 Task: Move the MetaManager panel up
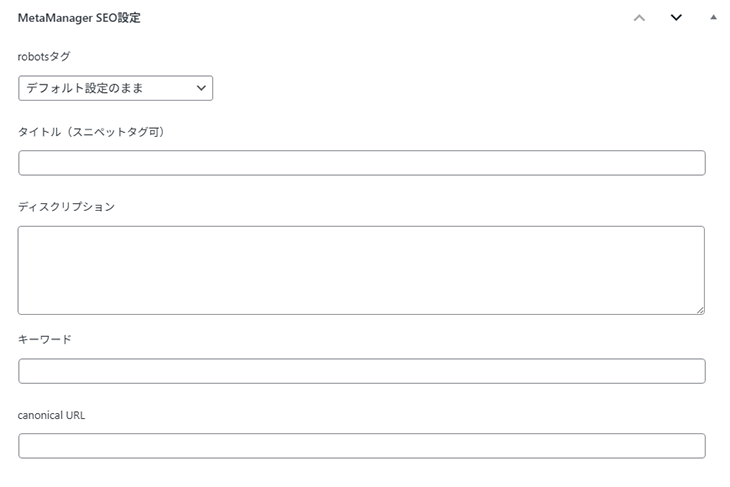pos(640,17)
